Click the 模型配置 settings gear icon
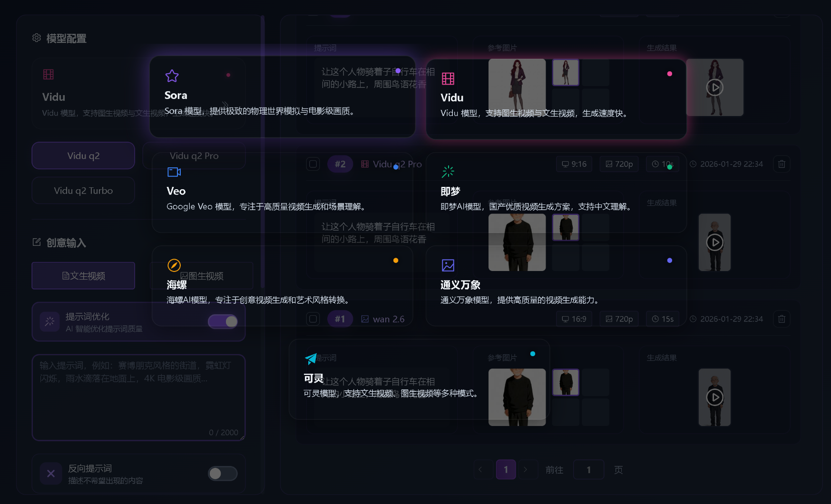 click(x=37, y=38)
